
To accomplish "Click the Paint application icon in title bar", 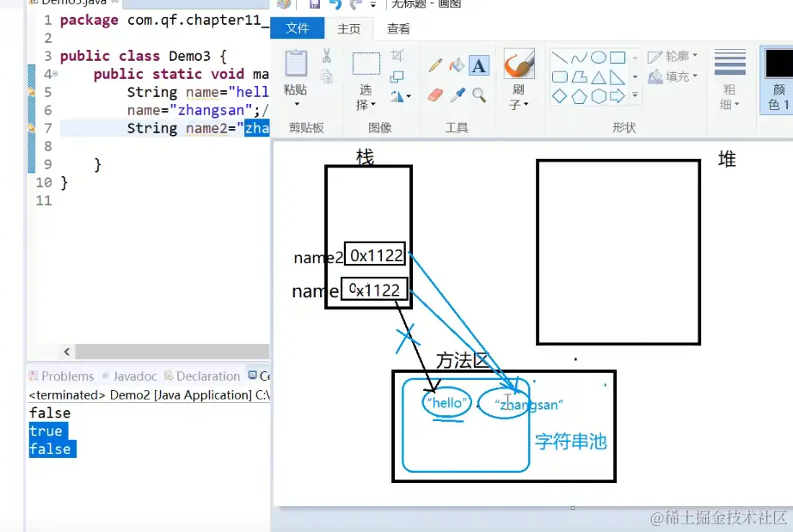I will (x=284, y=3).
